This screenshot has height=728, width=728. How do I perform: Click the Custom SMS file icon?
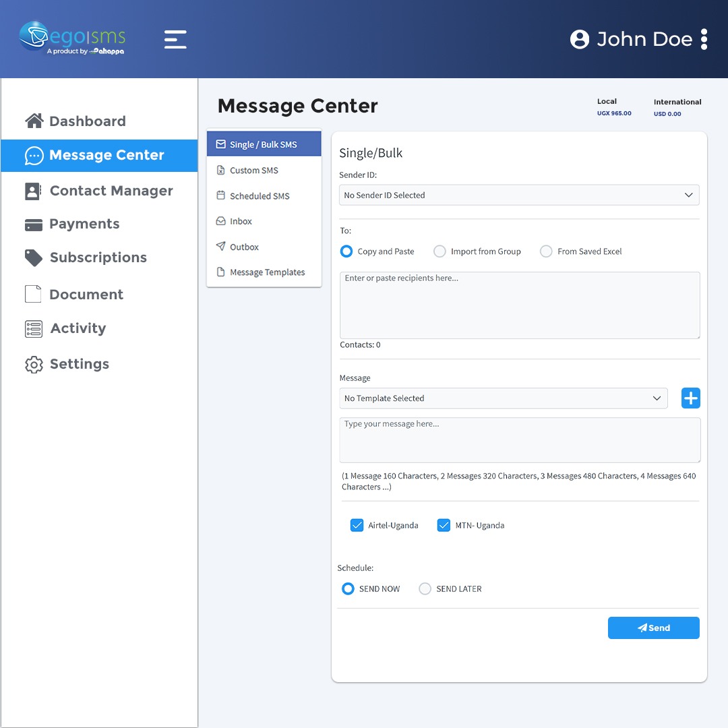[x=221, y=171]
